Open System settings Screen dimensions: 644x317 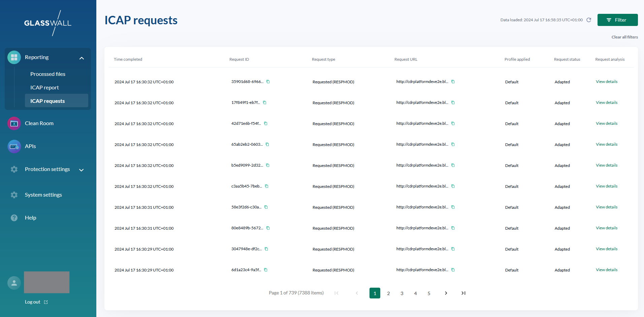(x=43, y=195)
